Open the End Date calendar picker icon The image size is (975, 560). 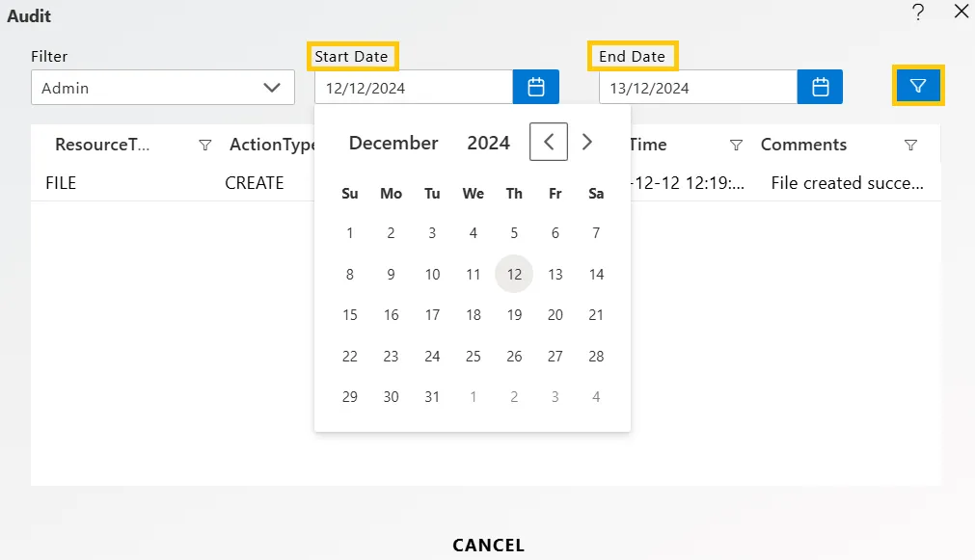pyautogui.click(x=820, y=87)
